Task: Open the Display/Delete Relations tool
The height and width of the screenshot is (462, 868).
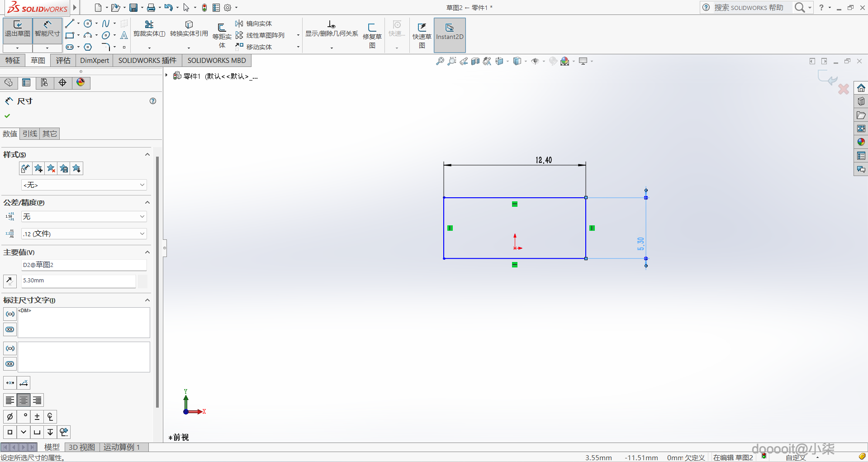Action: pyautogui.click(x=332, y=29)
